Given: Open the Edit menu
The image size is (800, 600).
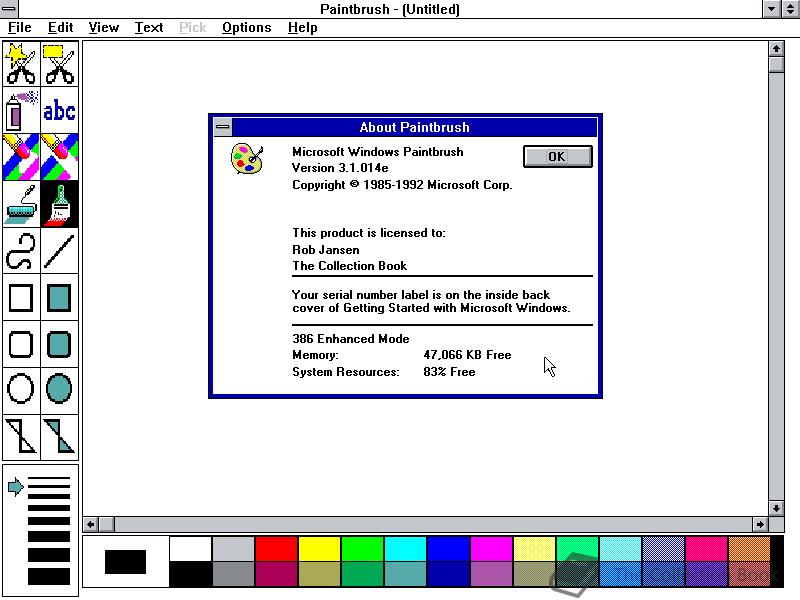Looking at the screenshot, I should 60,28.
